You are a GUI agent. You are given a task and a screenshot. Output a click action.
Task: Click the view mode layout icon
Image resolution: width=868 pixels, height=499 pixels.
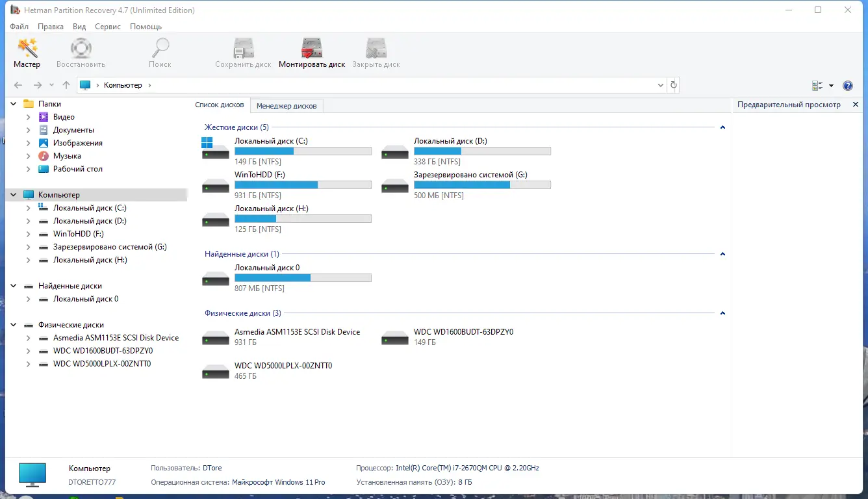coord(817,85)
